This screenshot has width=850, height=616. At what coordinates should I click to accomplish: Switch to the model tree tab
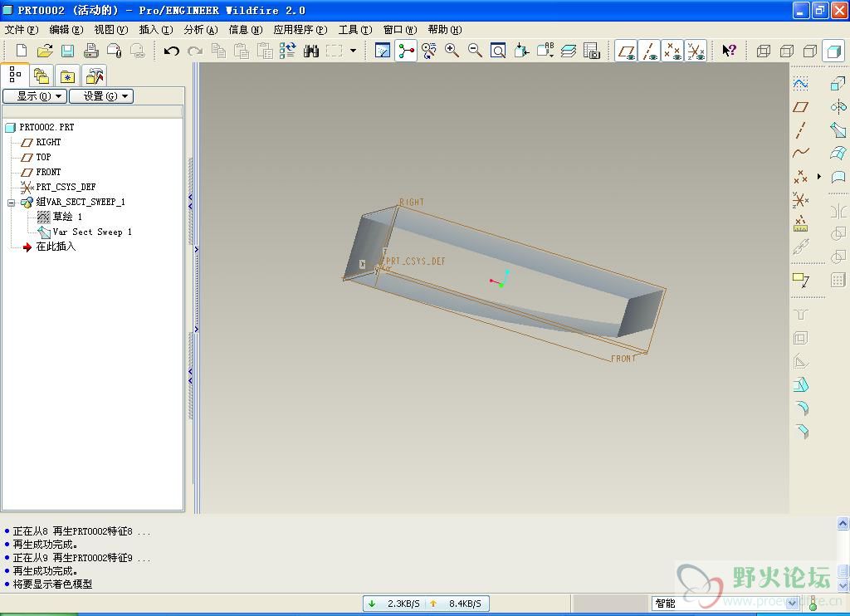pos(15,75)
